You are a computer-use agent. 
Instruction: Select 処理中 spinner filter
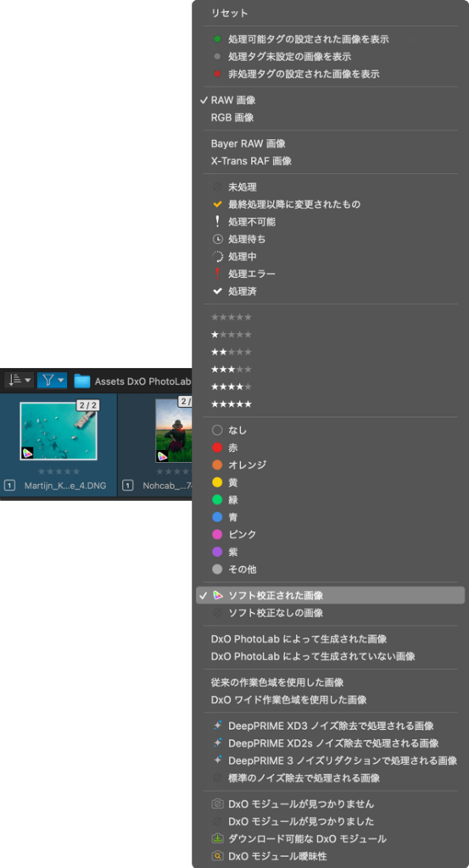tap(330, 256)
